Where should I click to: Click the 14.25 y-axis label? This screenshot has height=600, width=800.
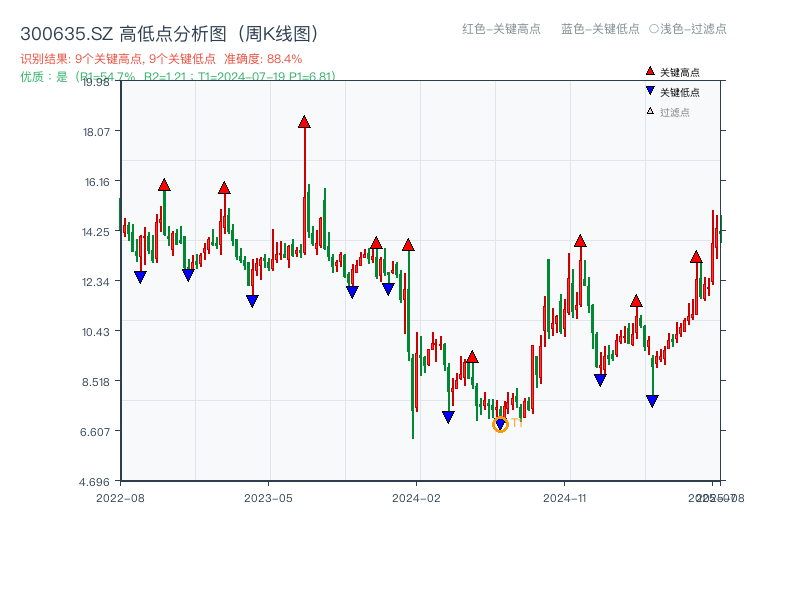click(96, 232)
